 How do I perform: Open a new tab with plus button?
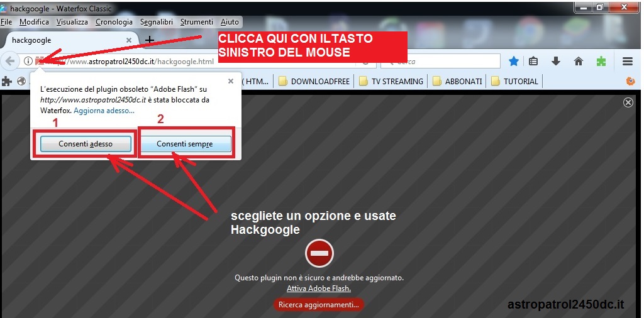point(150,40)
